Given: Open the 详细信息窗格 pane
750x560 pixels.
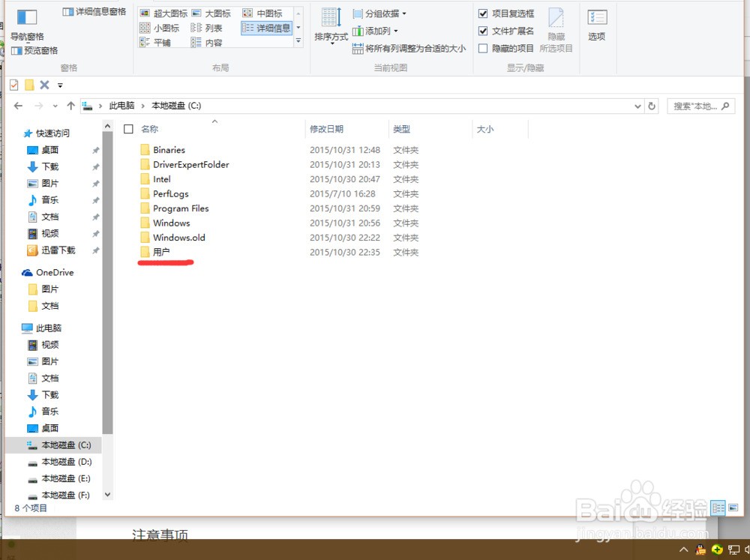Looking at the screenshot, I should [x=96, y=10].
